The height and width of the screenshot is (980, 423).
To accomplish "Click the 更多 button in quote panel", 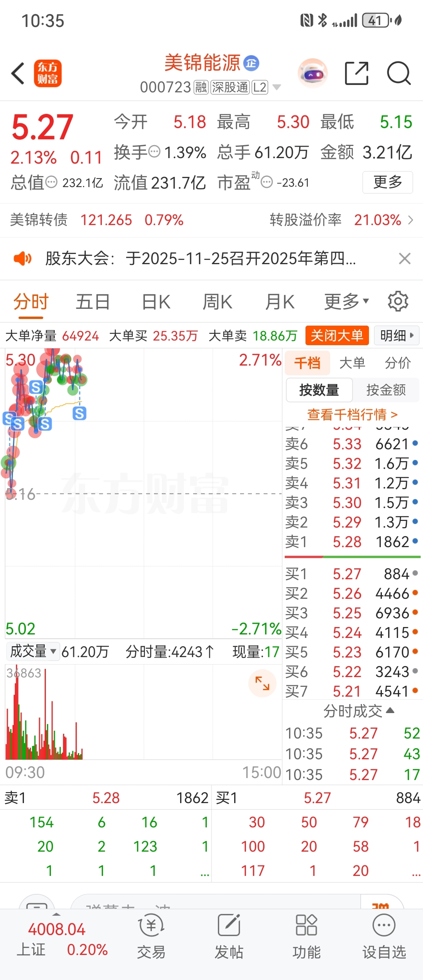I will click(x=388, y=182).
